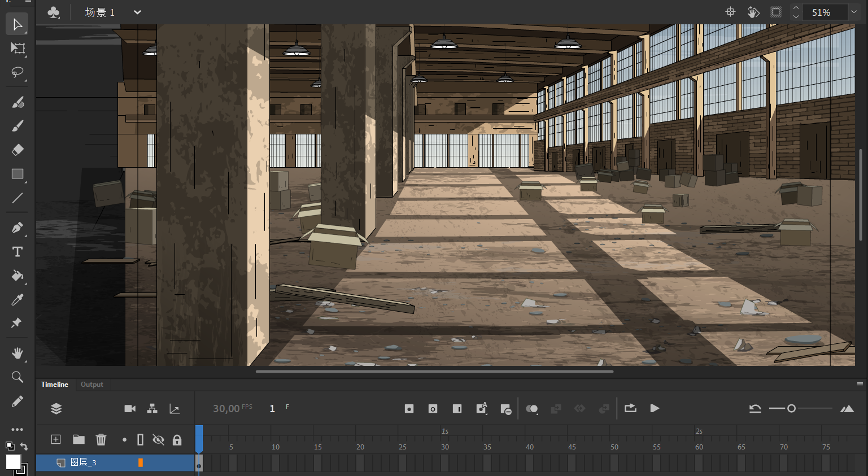
Task: Click the timeline zoom slider handle
Action: [x=791, y=408]
